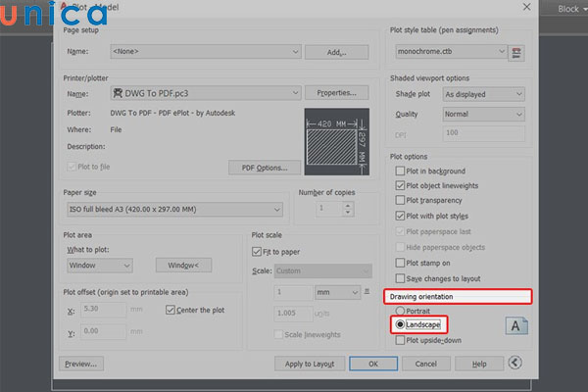The height and width of the screenshot is (392, 588).
Task: Close the Plot dialog window
Action: (528, 8)
